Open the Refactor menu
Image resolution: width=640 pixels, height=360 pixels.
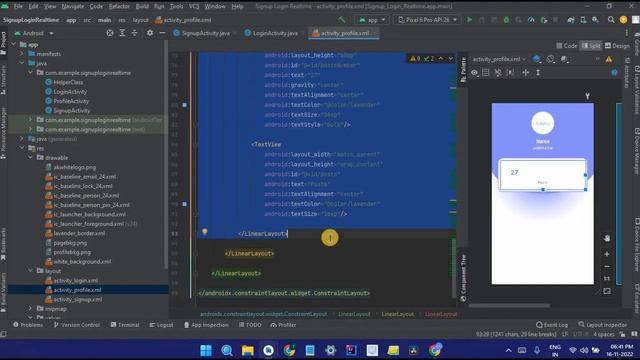point(119,6)
